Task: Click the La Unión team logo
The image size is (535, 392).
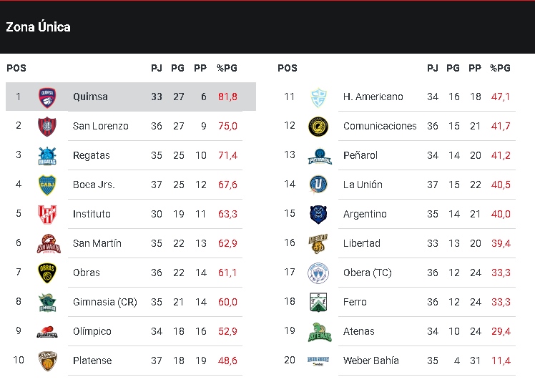Action: click(x=318, y=185)
